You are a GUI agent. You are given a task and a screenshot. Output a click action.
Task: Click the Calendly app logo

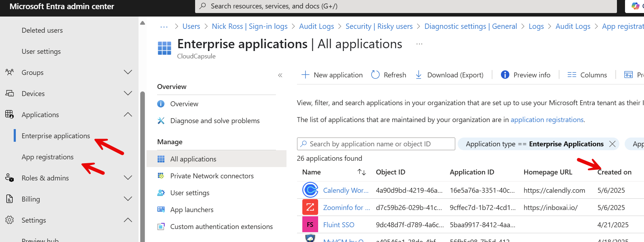310,190
